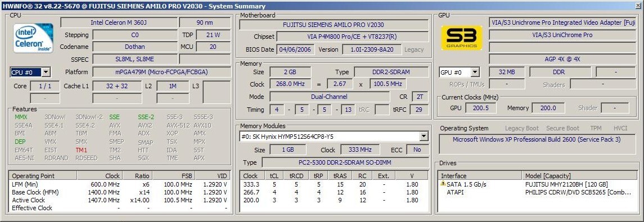The height and width of the screenshot is (222, 644).
Task: Click the VIA P4M800 Pro/CE chipset field
Action: (x=352, y=37)
